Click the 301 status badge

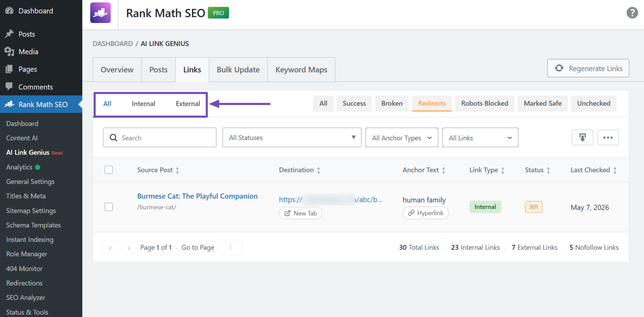(x=534, y=207)
